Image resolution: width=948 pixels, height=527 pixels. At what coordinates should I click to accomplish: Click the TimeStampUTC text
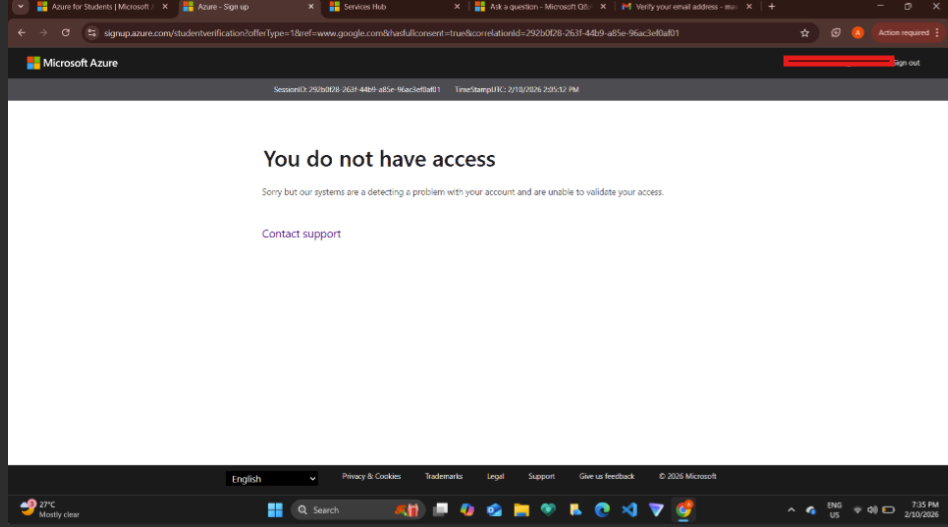(x=516, y=89)
